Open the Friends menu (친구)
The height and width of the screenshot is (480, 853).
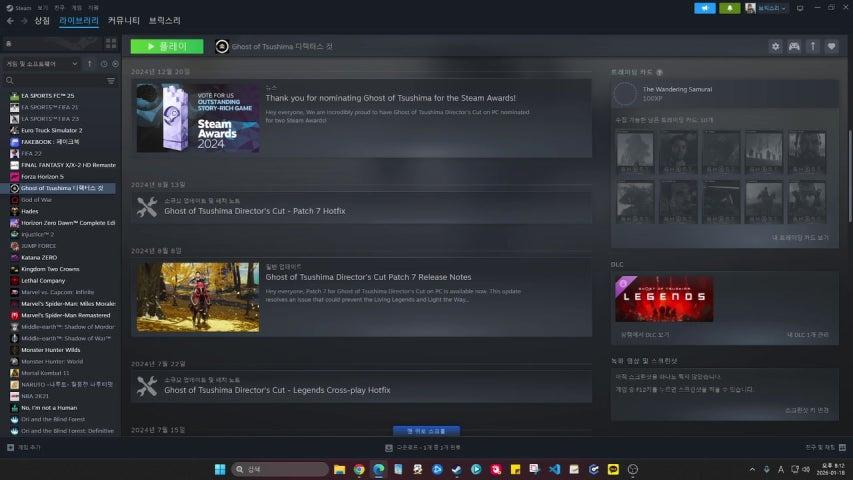coord(60,8)
